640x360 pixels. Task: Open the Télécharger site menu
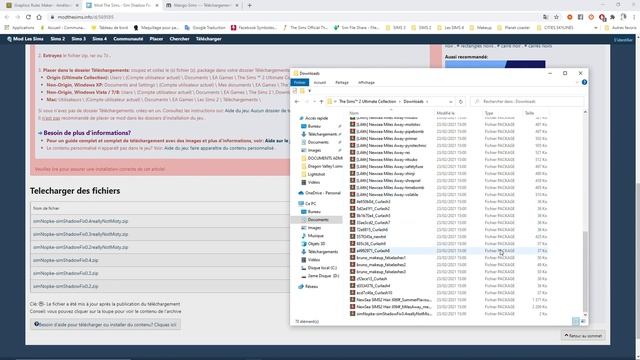tap(209, 39)
